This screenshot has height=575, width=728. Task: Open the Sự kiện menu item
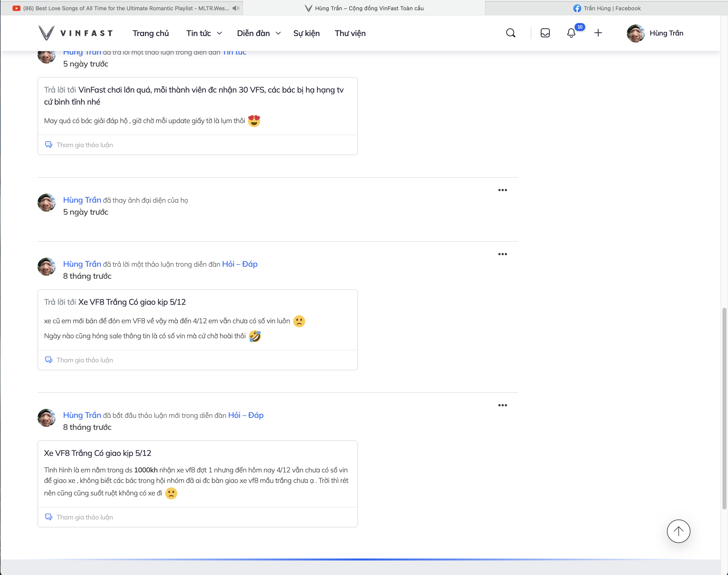click(x=306, y=33)
